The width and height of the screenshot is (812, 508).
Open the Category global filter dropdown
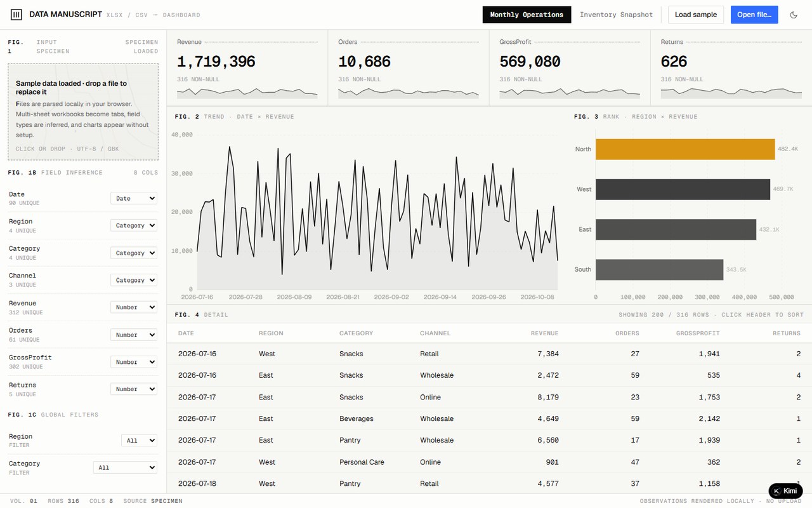coord(125,467)
